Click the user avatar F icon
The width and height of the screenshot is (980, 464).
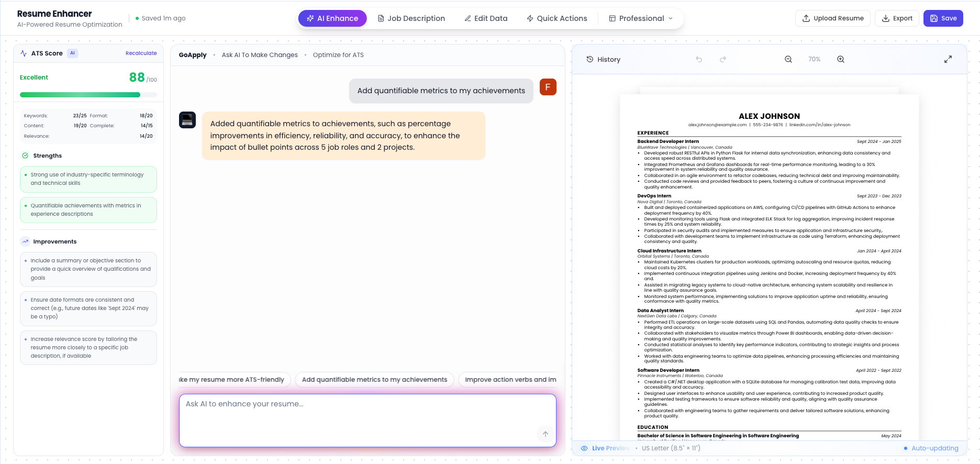click(x=548, y=87)
